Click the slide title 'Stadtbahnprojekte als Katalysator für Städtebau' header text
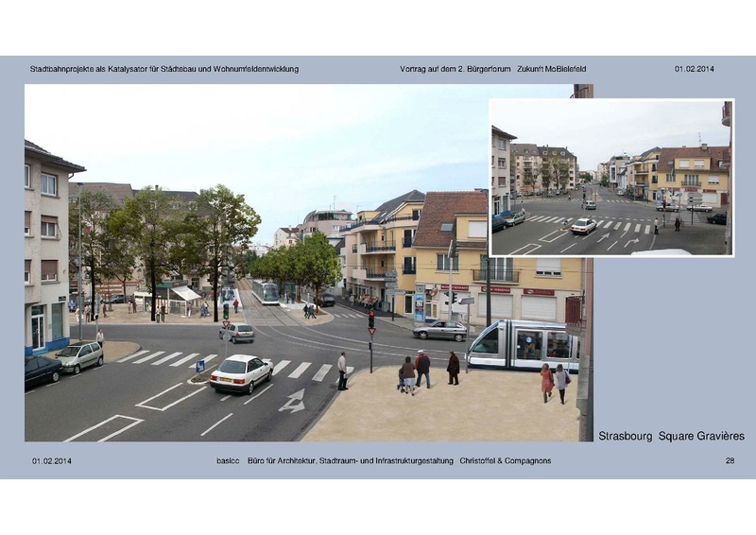The width and height of the screenshot is (756, 535). click(x=164, y=69)
